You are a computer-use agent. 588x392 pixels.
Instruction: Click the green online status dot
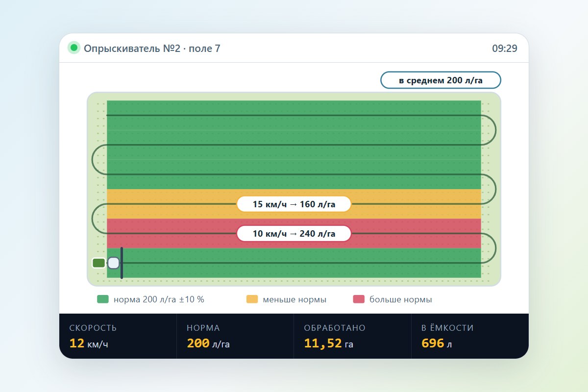coord(74,48)
